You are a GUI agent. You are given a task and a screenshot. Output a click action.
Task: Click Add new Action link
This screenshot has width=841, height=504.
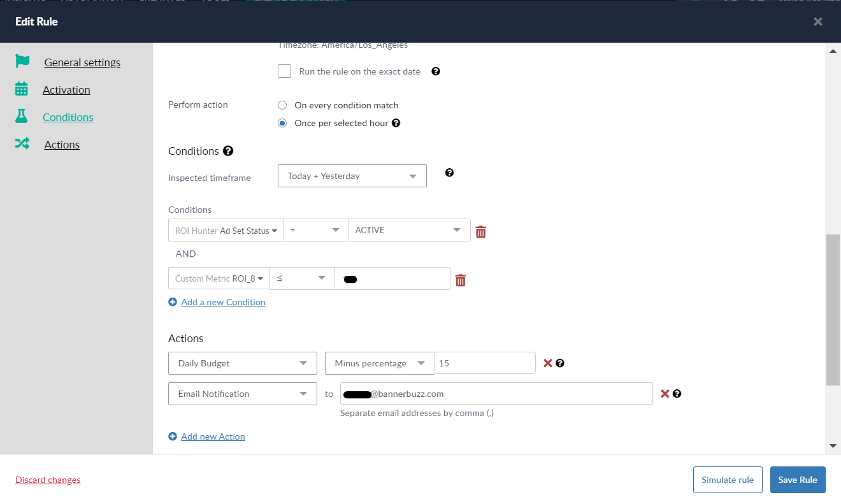click(x=213, y=436)
